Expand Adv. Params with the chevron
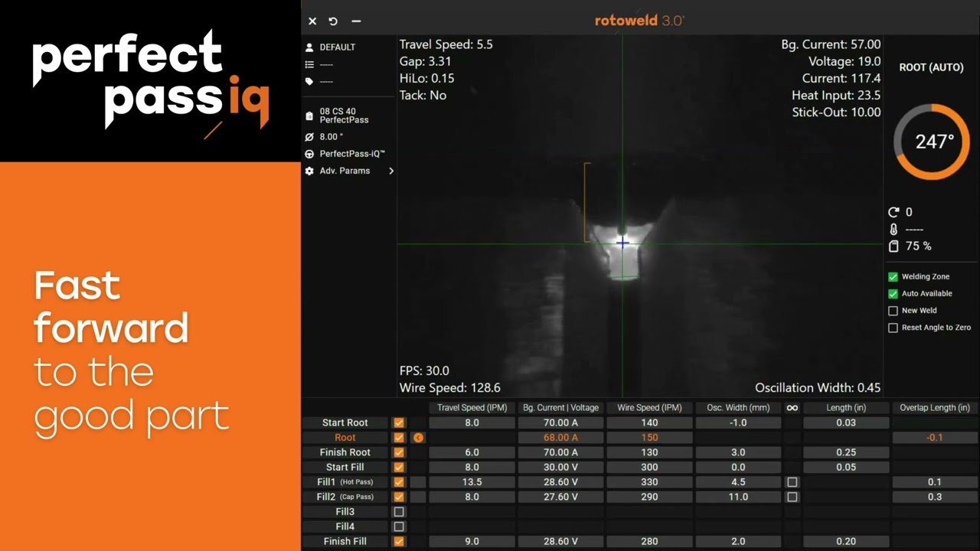The width and height of the screenshot is (980, 551). coord(391,171)
